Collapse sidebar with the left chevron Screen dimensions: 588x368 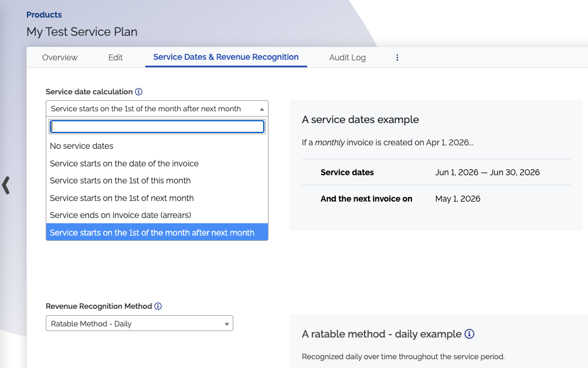tap(6, 185)
